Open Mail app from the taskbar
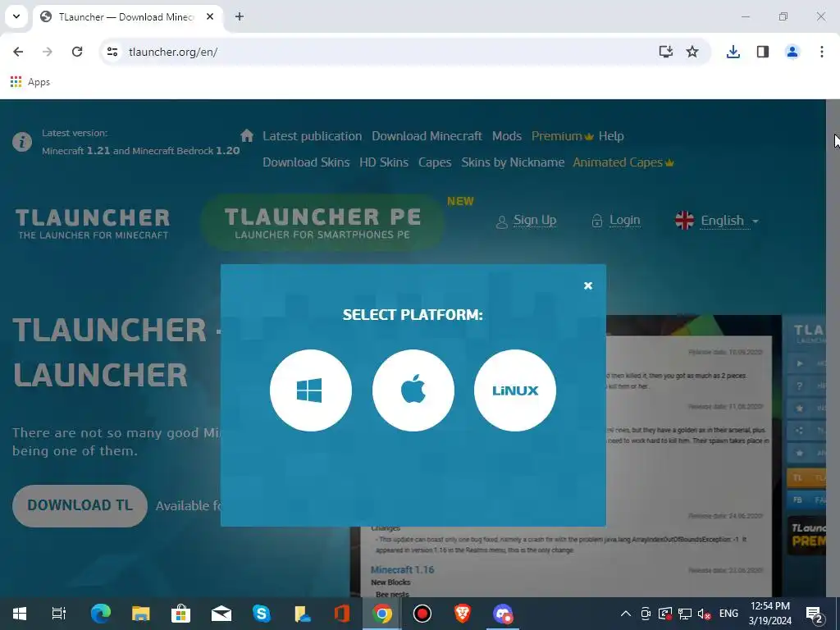 point(221,614)
